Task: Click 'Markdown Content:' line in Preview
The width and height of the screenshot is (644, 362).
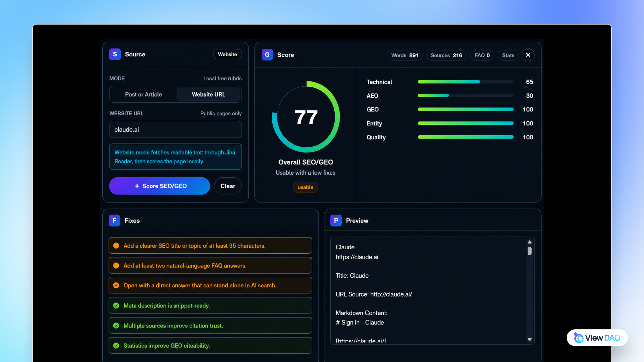Action: (361, 313)
